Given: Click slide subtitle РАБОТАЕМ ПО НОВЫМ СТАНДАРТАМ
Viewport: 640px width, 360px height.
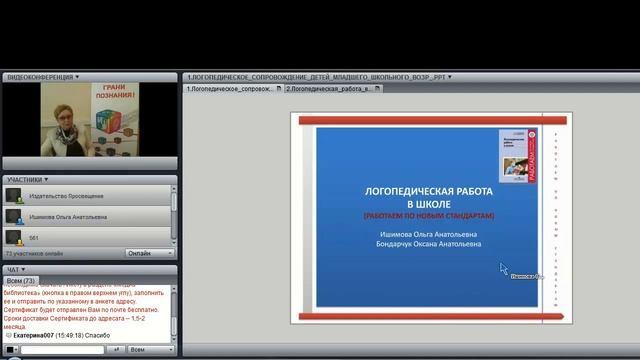Looking at the screenshot, I should (x=429, y=216).
